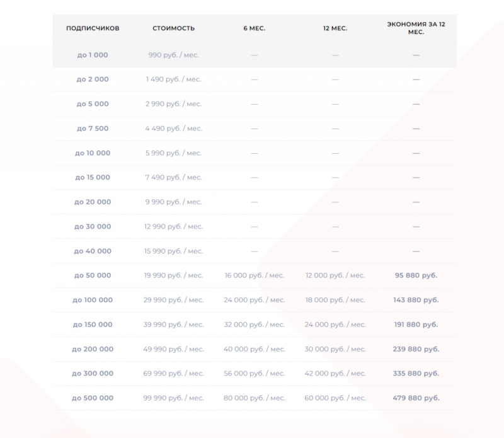Click the 'до 150 000' tier cell

(93, 325)
